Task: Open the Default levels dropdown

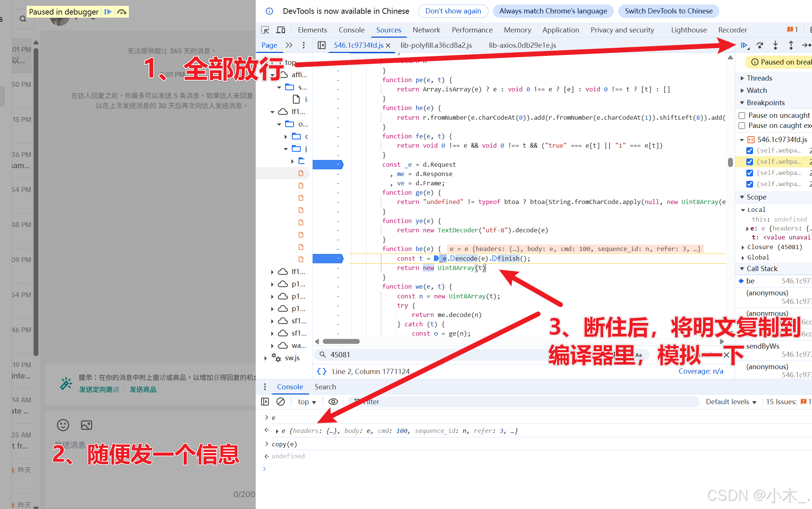Action: point(731,402)
